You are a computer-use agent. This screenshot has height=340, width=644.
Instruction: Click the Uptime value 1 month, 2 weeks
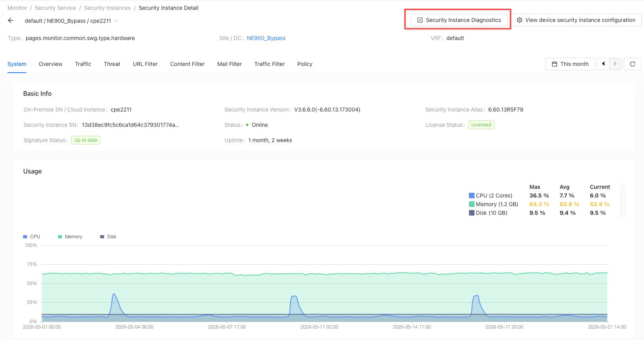[x=270, y=140]
